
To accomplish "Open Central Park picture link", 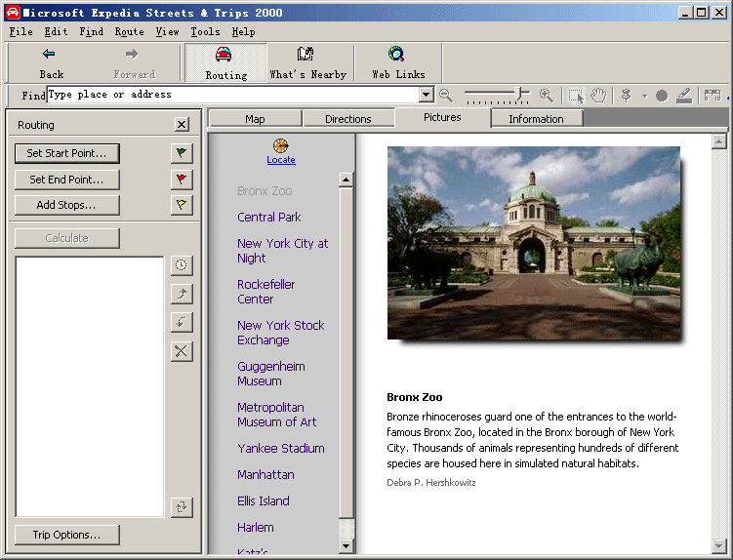I will (269, 218).
